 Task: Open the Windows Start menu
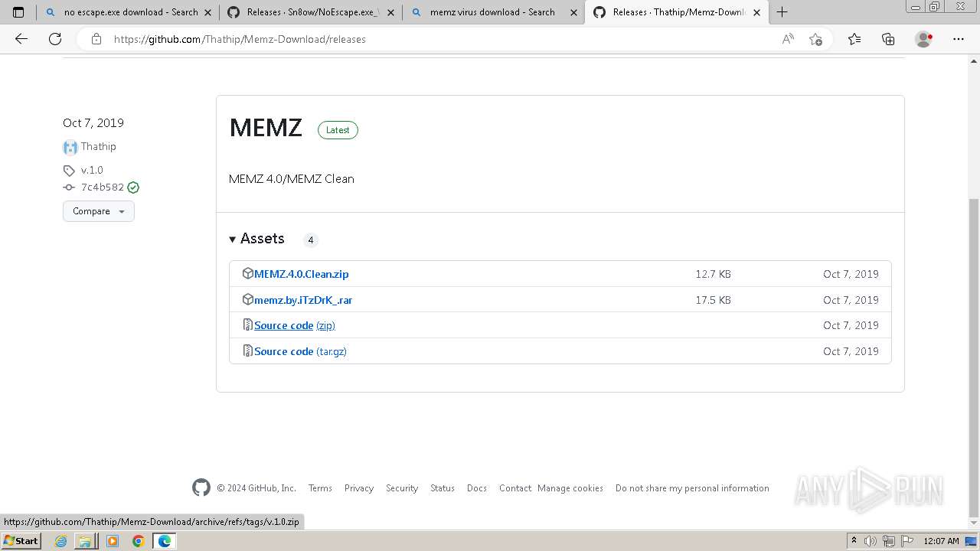tap(21, 540)
